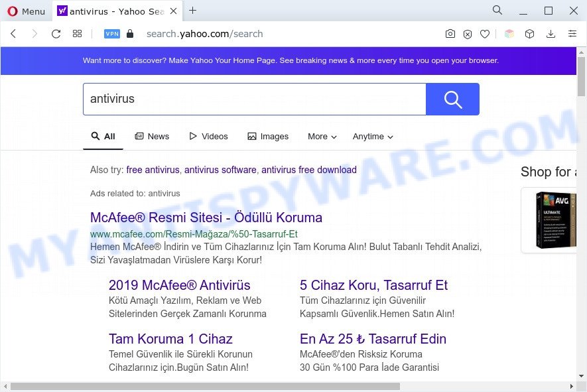Close the antivirus Yahoo Search tab

coord(173,11)
